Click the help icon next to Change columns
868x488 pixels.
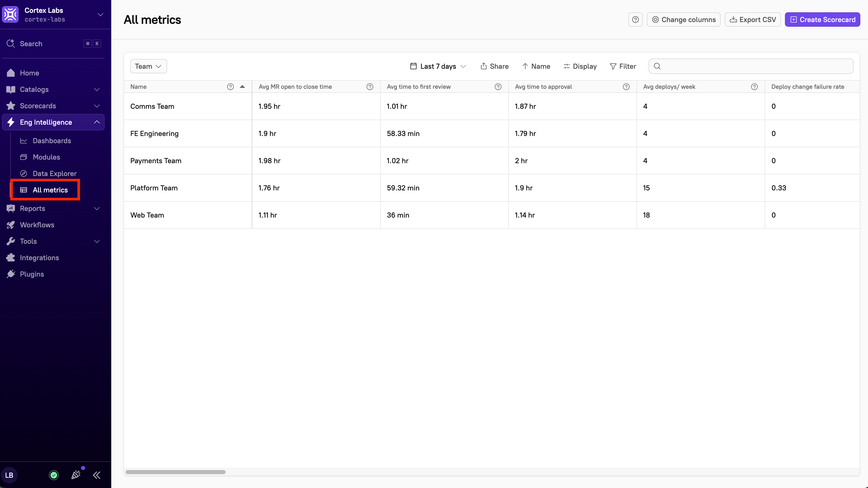click(635, 19)
